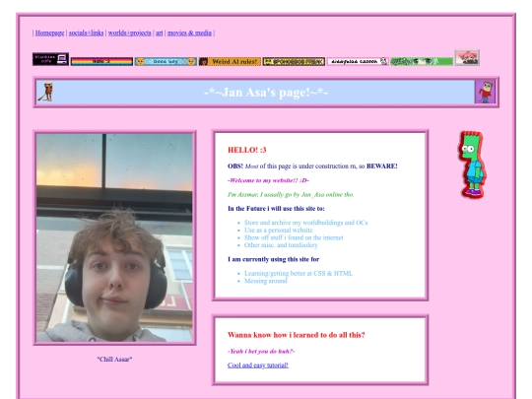Click 'Other misc. and tomfoolery' bullet
Screen dimensions: 532x399
pos(281,245)
